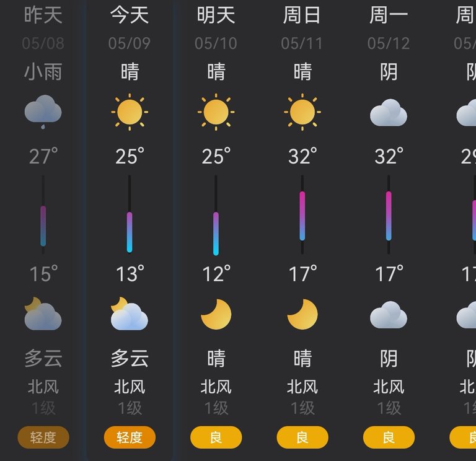
Task: Click Monday 05/12 daytime overcast cloud icon
Action: coord(389,113)
